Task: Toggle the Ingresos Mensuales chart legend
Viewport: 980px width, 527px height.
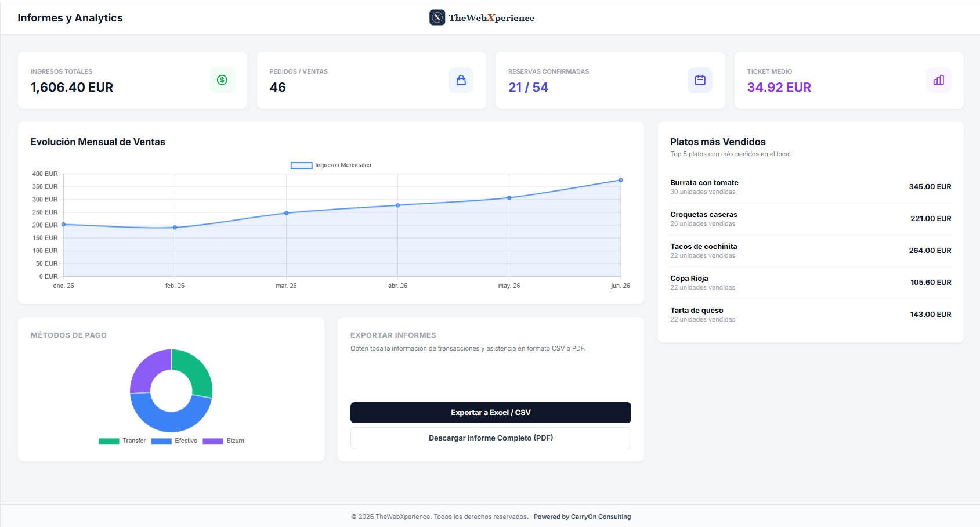Action: coord(331,165)
